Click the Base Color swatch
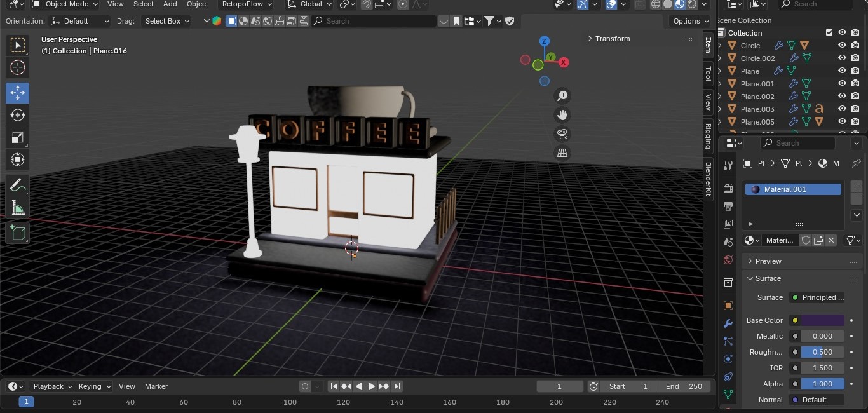 822,320
